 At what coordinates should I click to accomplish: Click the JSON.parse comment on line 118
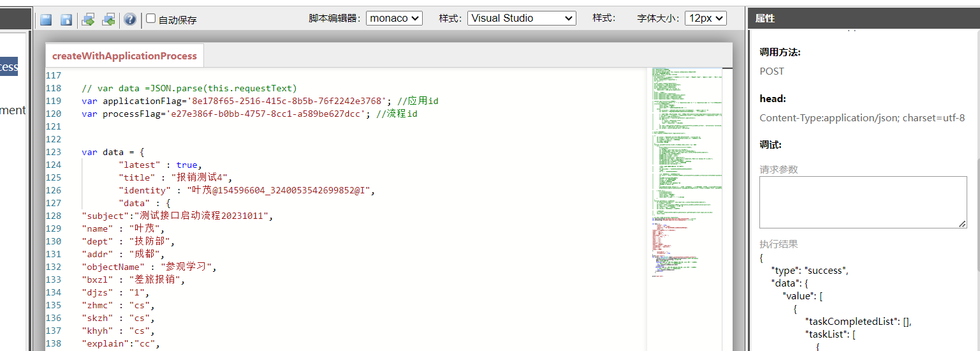[x=189, y=88]
